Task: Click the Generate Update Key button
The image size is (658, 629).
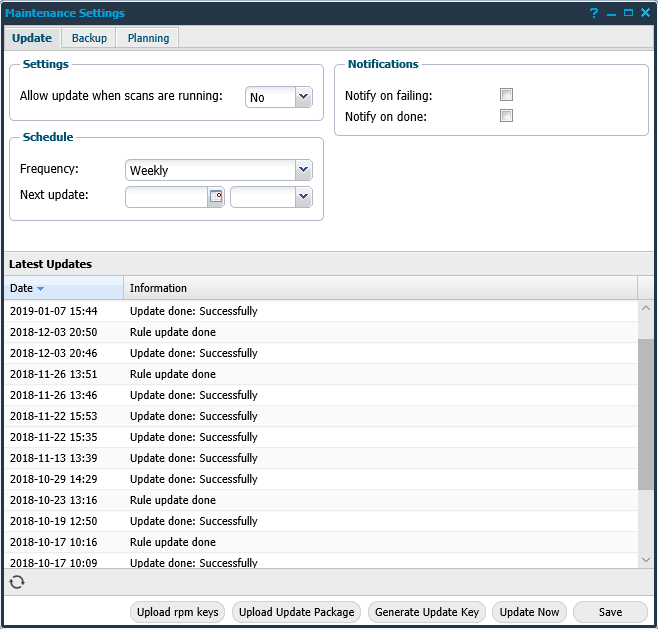Action: (x=427, y=612)
